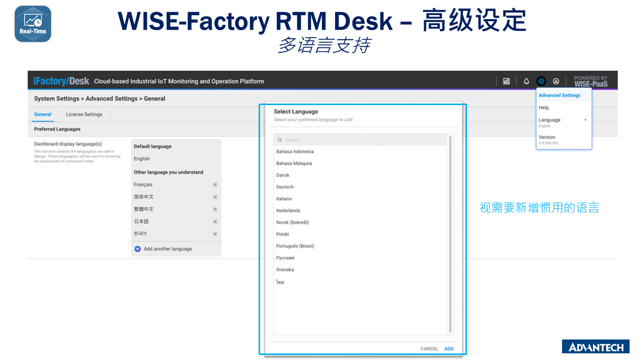Switch to the License Settings tab
This screenshot has width=644, height=362.
tap(84, 114)
